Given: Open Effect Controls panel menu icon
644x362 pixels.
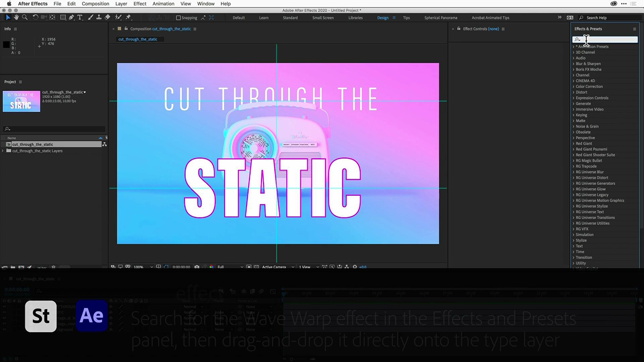Looking at the screenshot, I should pos(503,29).
